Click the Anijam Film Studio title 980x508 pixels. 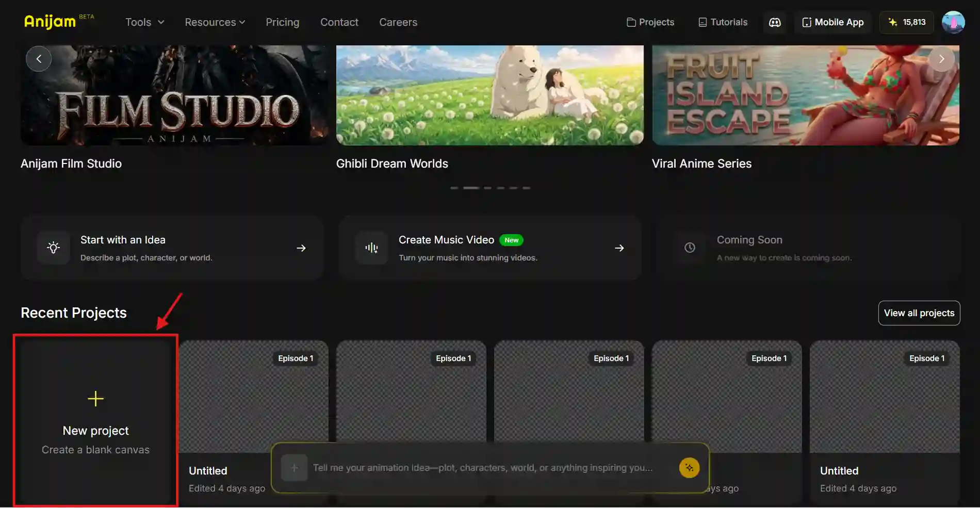(71, 163)
